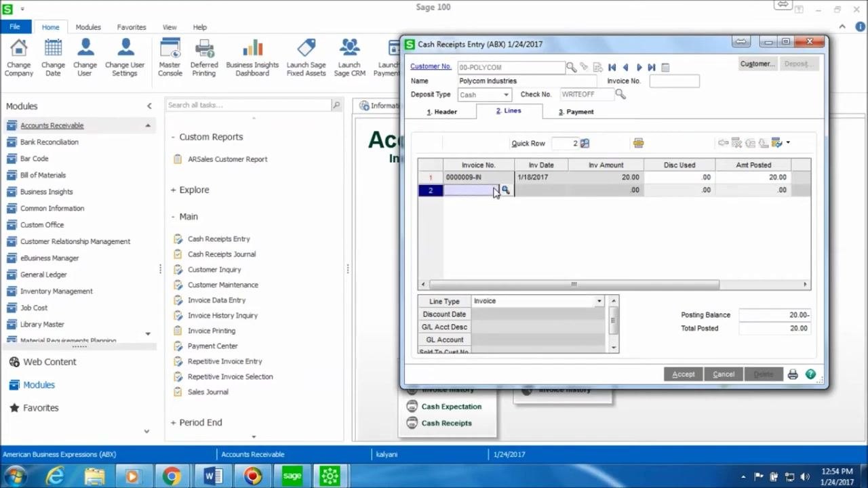Open the Line Type dropdown
Viewport: 868px width, 488px height.
(599, 301)
